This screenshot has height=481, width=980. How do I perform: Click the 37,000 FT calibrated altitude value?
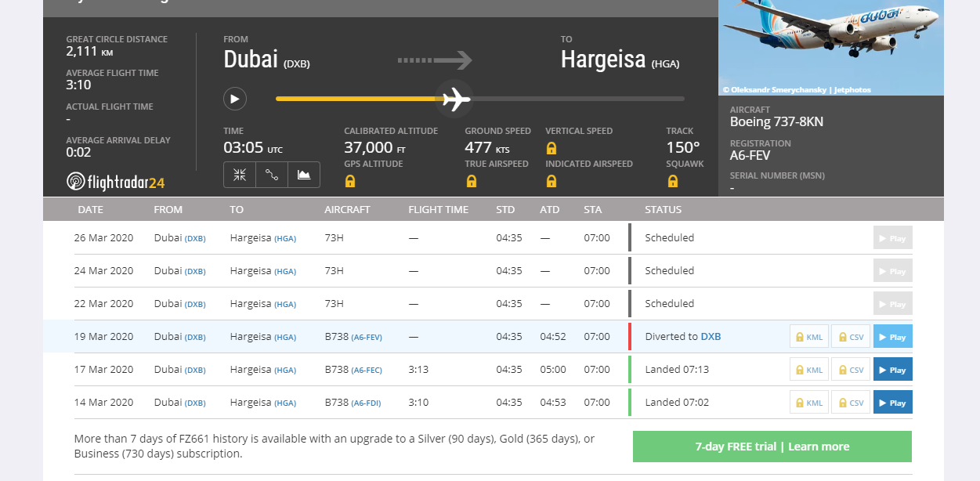[374, 147]
